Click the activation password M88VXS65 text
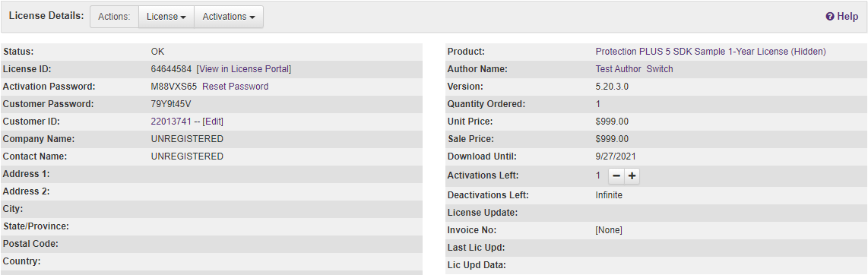 pos(174,87)
